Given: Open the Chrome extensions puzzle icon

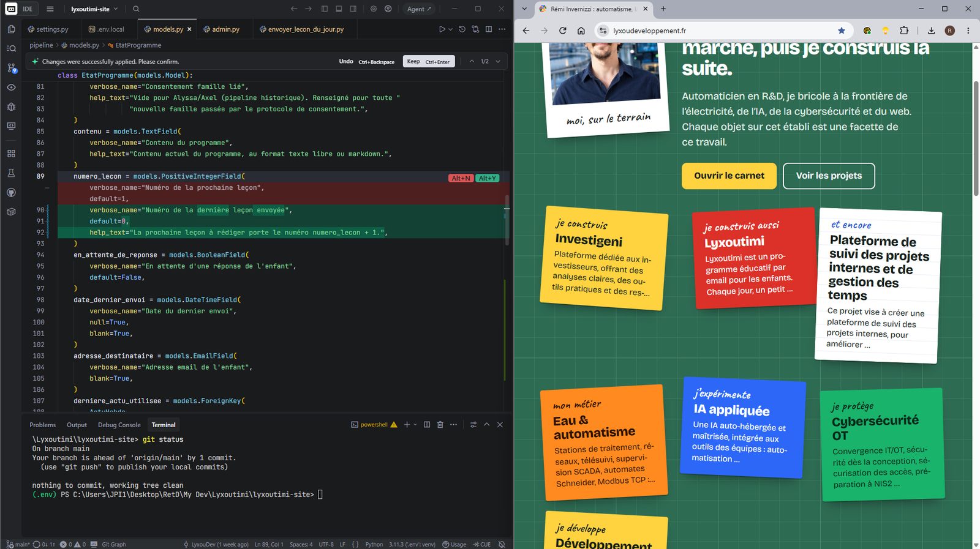Looking at the screenshot, I should pyautogui.click(x=904, y=31).
